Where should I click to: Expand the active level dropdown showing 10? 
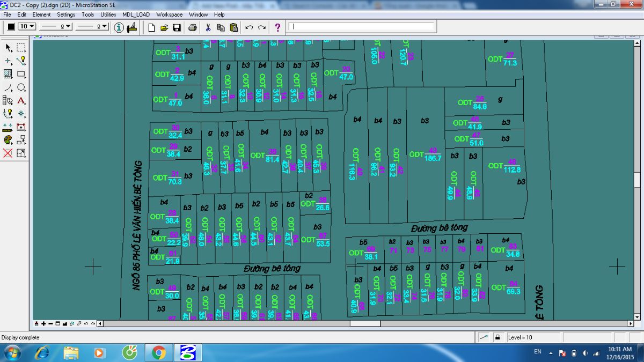click(27, 26)
